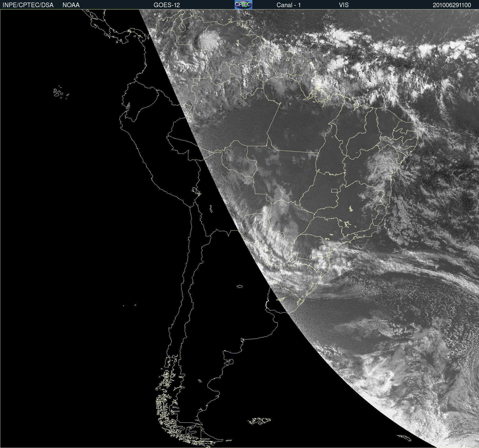Click the CPTEC logo in header

(x=243, y=5)
